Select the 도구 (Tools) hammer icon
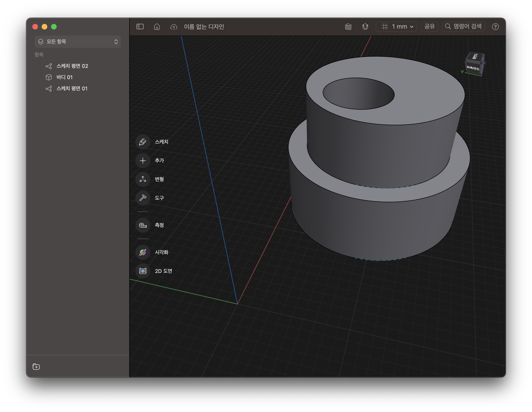 coord(143,198)
